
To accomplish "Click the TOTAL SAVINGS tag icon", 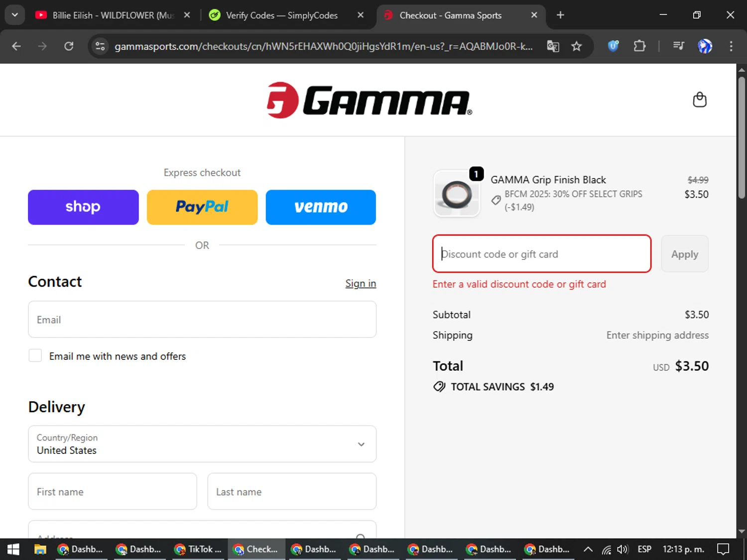I will click(x=439, y=387).
